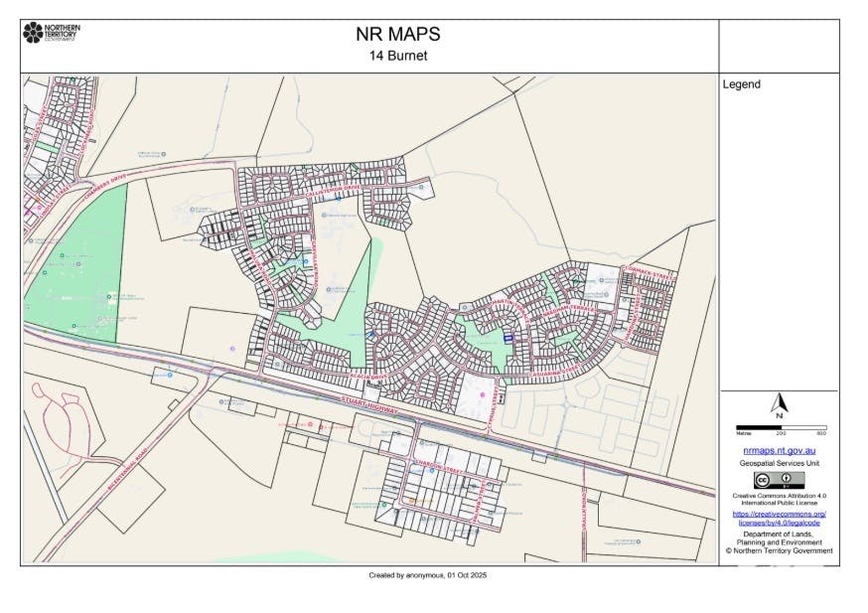This screenshot has width=868, height=613.
Task: Click the blue highlighted parcel on map
Action: (508, 338)
